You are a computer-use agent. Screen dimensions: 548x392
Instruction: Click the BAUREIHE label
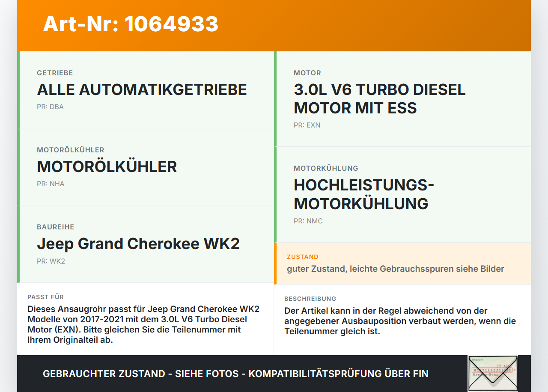point(56,227)
